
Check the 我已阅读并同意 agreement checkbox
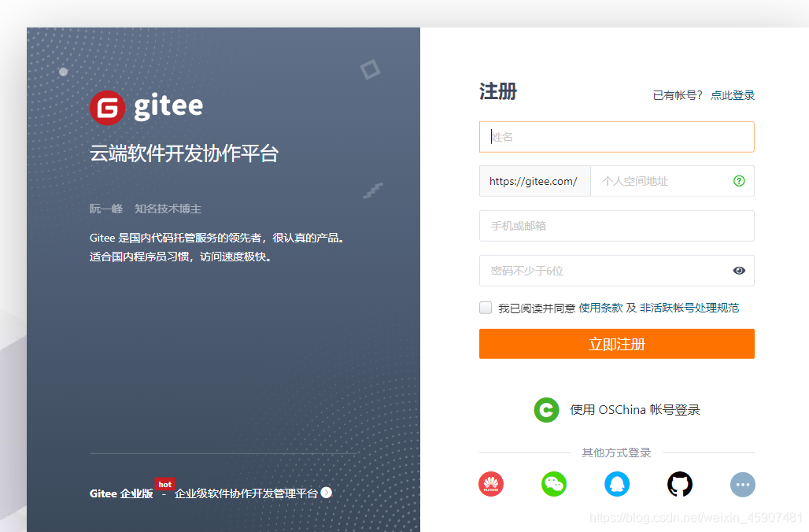tap(486, 307)
